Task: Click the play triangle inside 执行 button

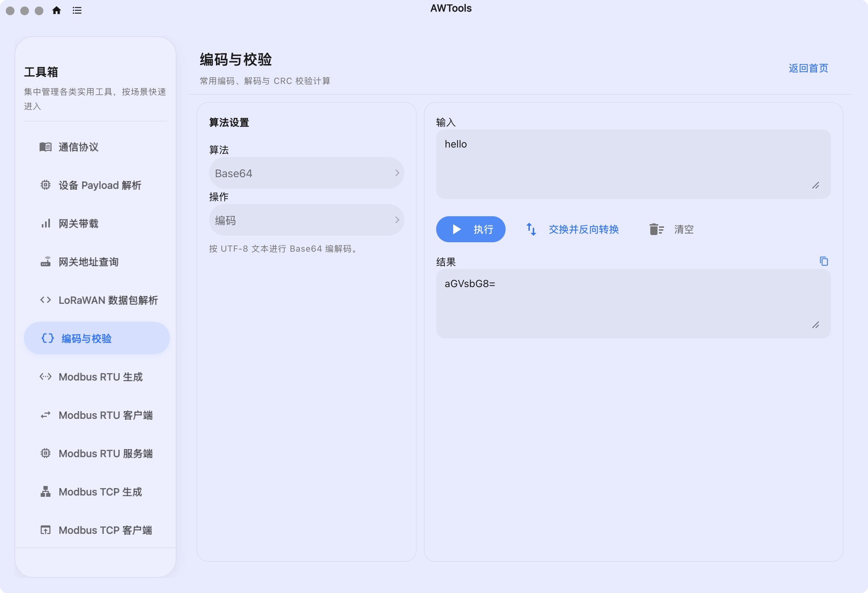Action: click(456, 229)
